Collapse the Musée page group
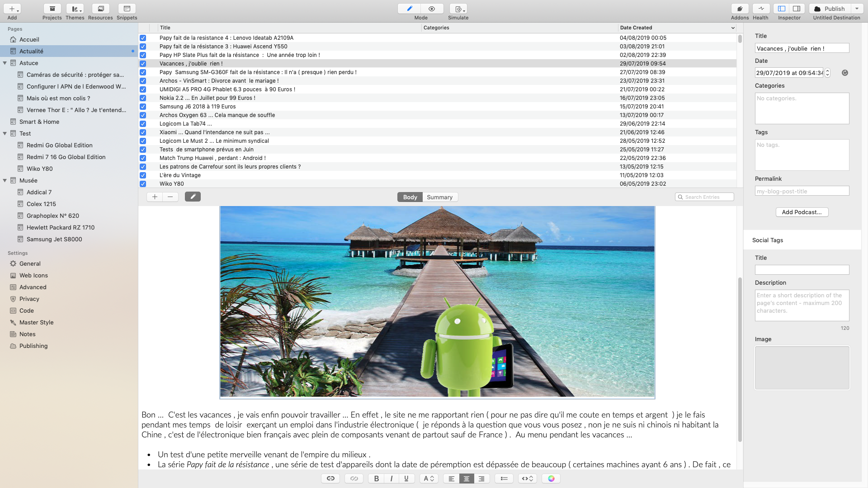This screenshot has height=488, width=868. point(5,180)
